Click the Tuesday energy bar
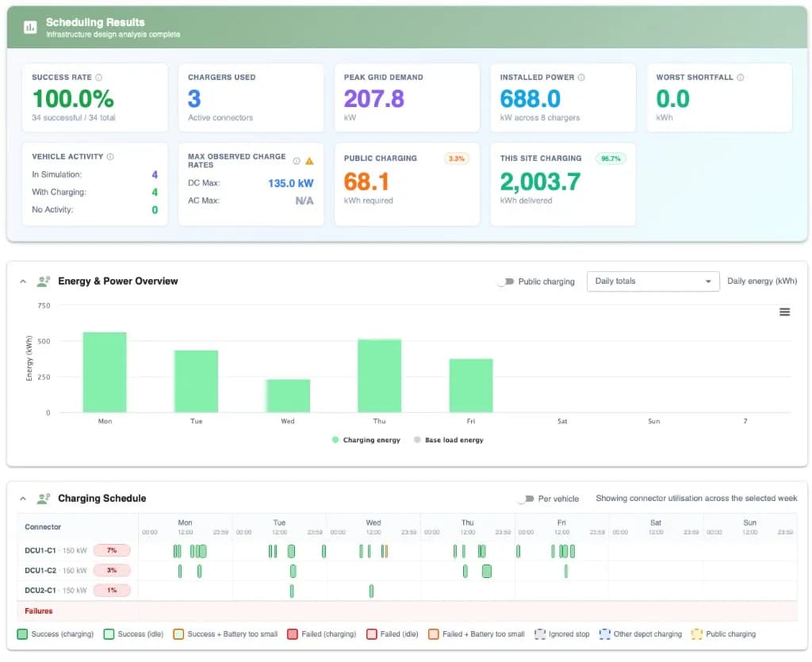The width and height of the screenshot is (812, 662). click(197, 381)
